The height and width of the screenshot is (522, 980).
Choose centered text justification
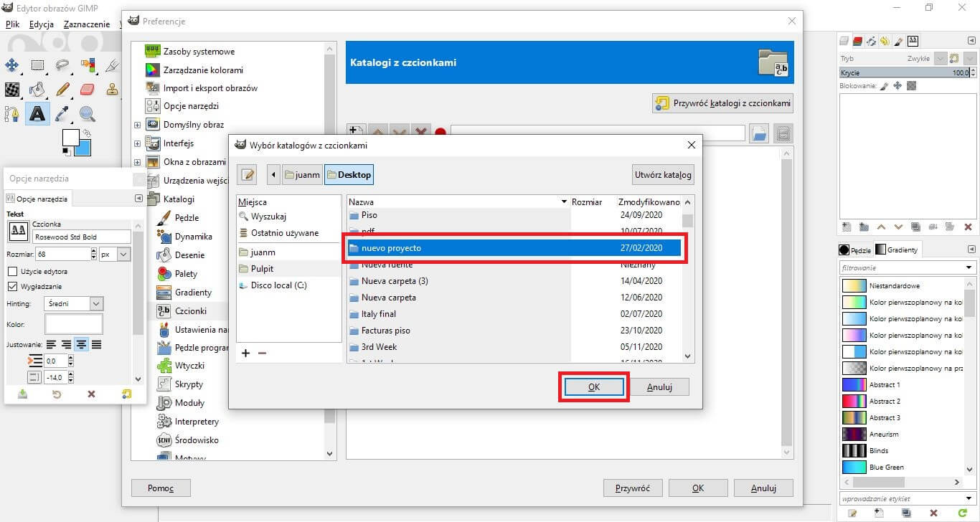click(x=82, y=345)
